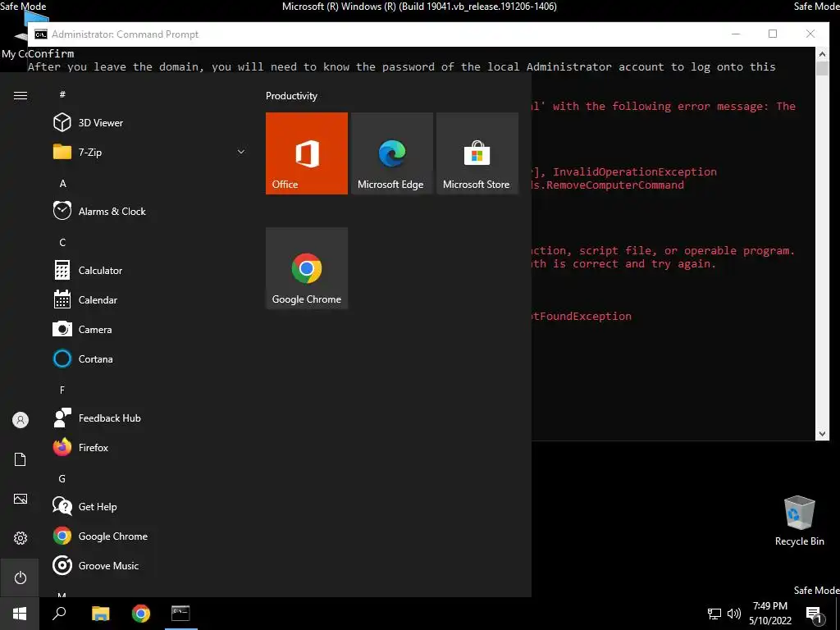Open Feedback Hub

150,418
